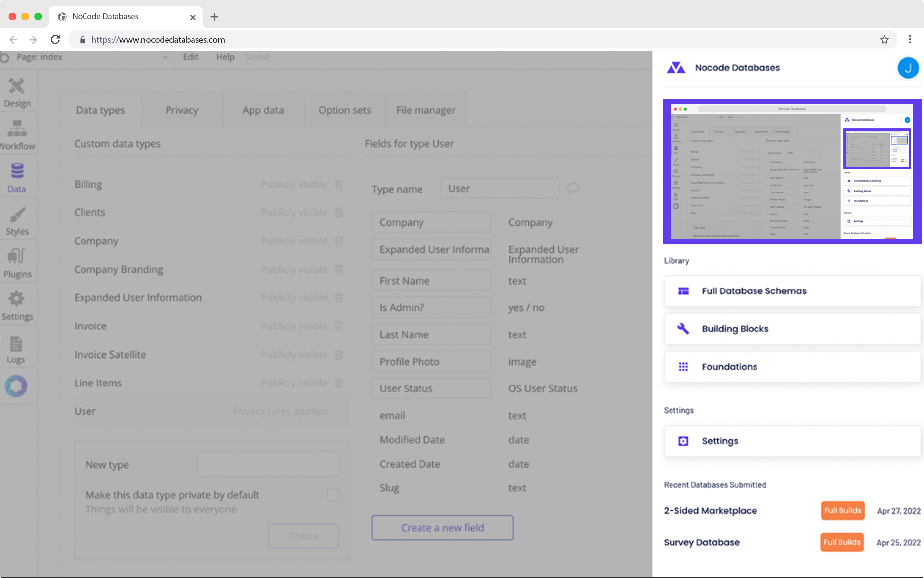Click trash icon for Invoice Satellite
The width and height of the screenshot is (924, 578).
tap(339, 355)
